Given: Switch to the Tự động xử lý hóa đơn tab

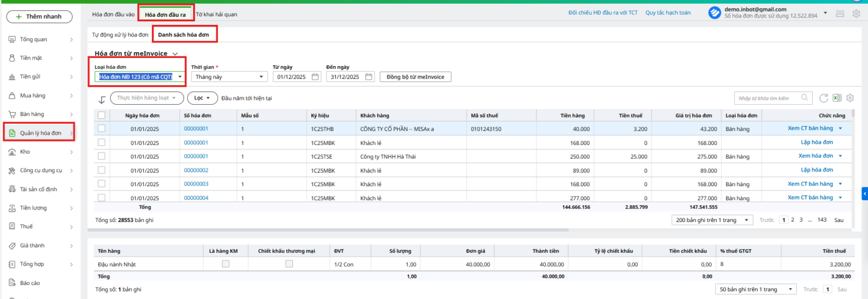Looking at the screenshot, I should [x=120, y=35].
